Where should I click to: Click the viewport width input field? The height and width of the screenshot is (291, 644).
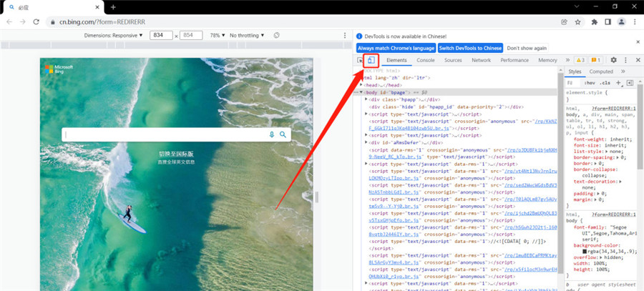161,35
